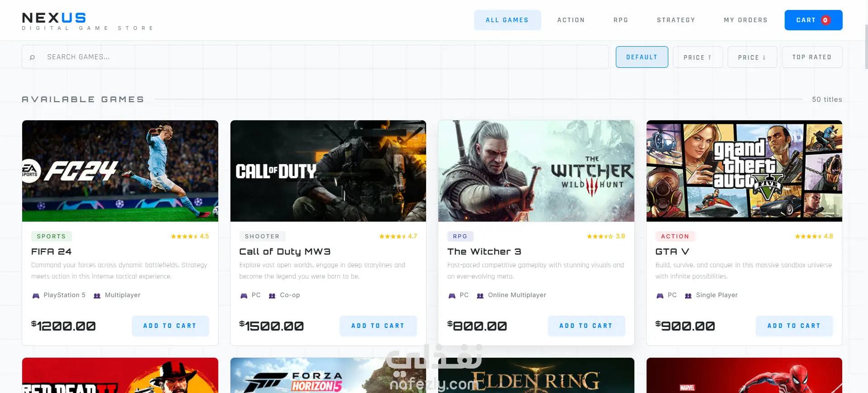The image size is (868, 393).
Task: Open the Cart
Action: (813, 20)
